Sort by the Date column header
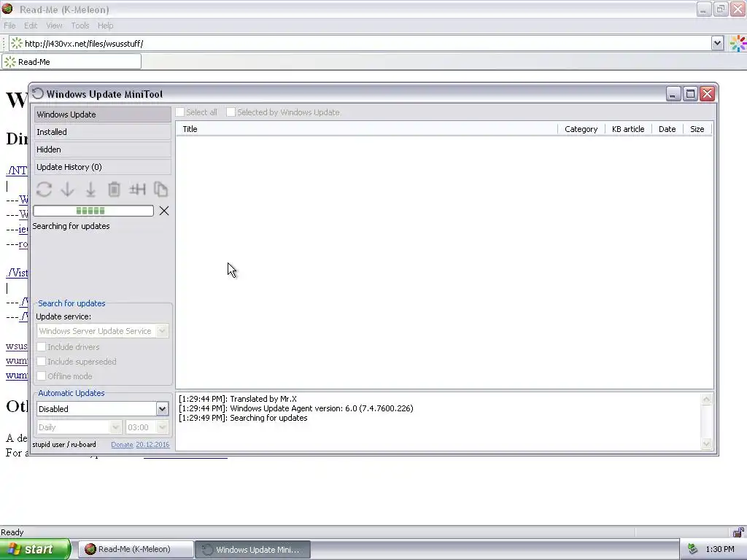This screenshot has height=560, width=747. [x=667, y=129]
